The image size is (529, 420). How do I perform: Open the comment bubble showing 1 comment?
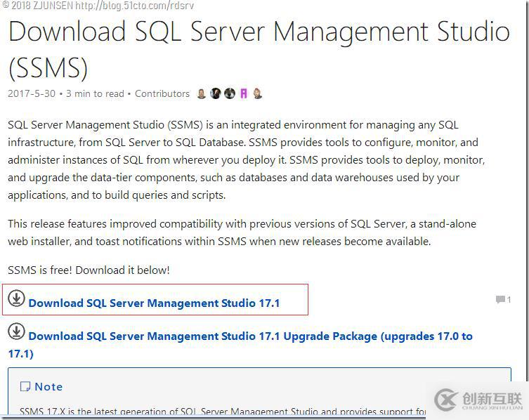click(x=503, y=299)
